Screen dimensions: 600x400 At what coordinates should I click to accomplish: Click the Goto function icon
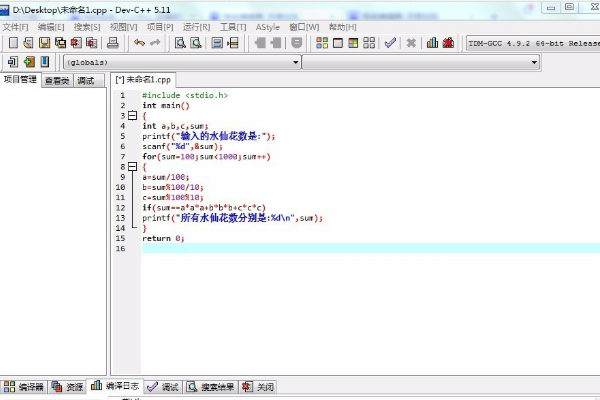tap(217, 42)
